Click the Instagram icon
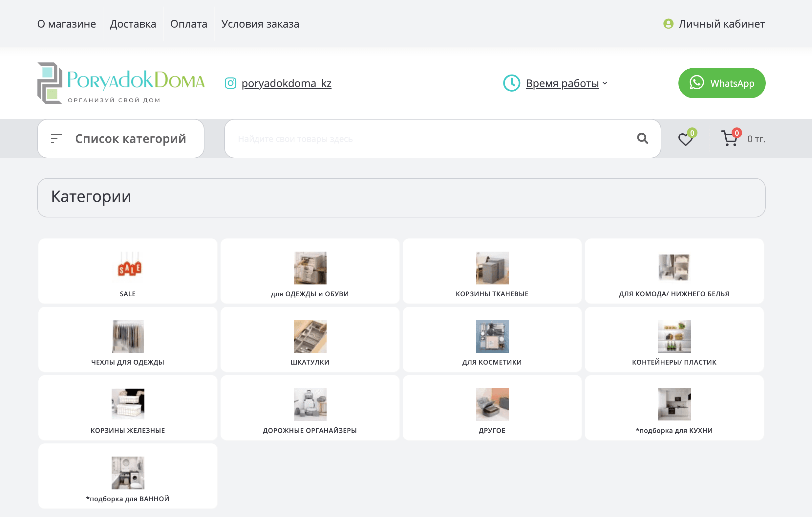The height and width of the screenshot is (517, 812). point(230,83)
